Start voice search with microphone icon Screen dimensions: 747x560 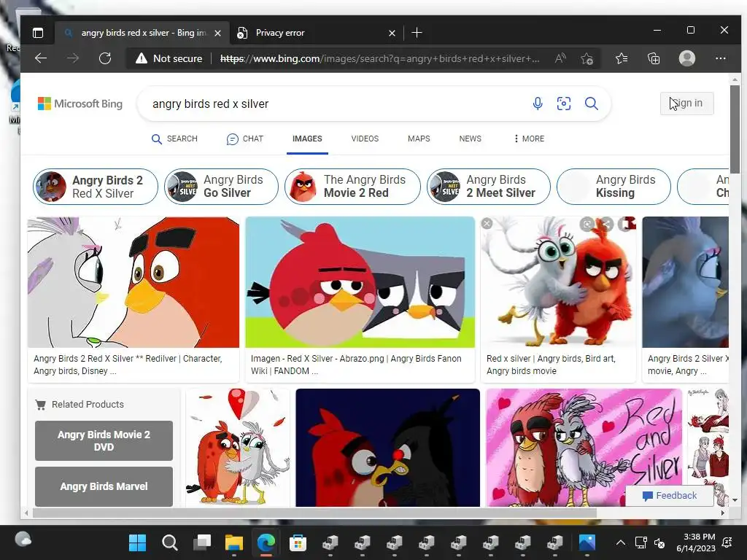coord(538,104)
